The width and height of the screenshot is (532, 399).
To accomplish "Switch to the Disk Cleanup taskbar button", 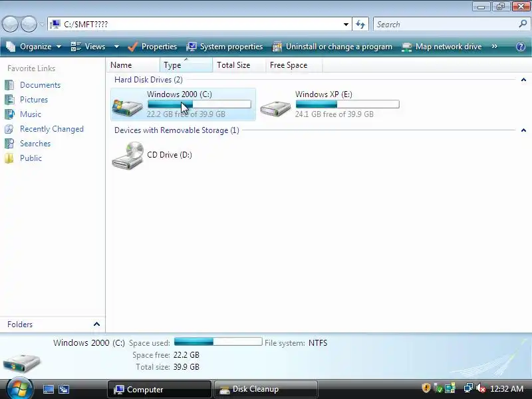I will (265, 389).
